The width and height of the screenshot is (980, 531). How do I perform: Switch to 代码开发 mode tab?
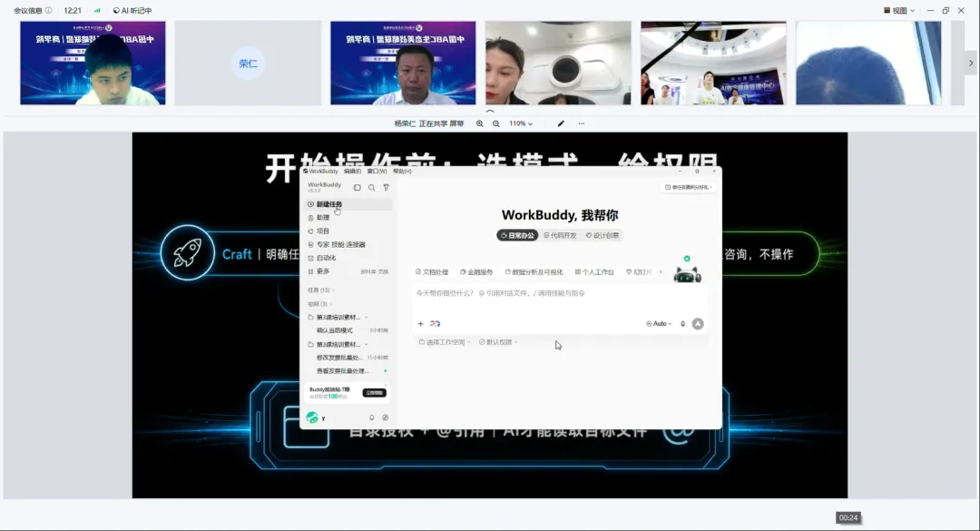pos(560,236)
